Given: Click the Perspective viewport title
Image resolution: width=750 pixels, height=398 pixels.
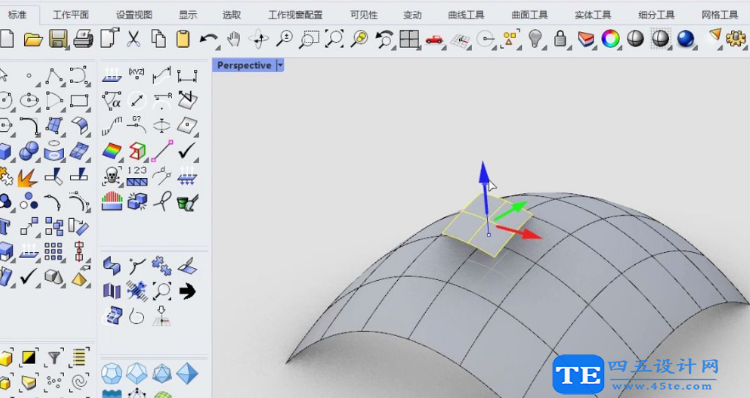Looking at the screenshot, I should pos(244,65).
